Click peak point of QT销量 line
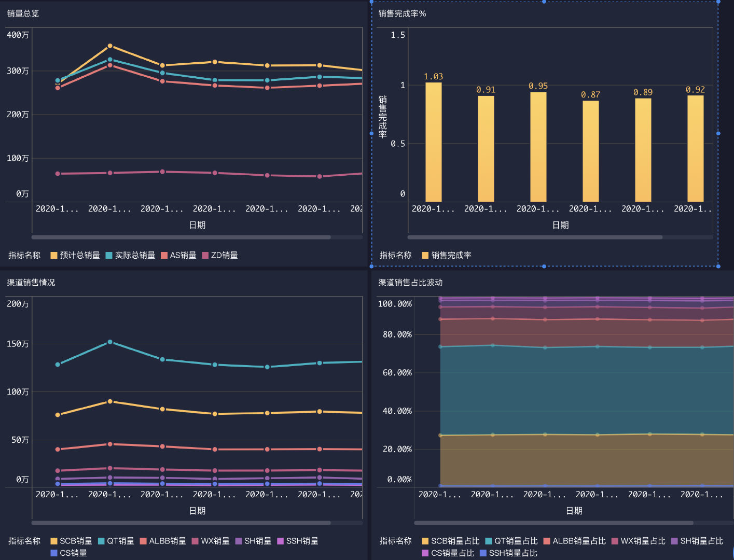The image size is (734, 560). point(110,342)
